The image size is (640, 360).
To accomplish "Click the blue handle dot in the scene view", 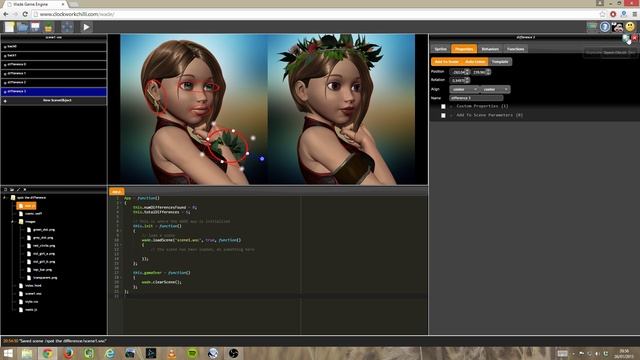I will point(262,158).
